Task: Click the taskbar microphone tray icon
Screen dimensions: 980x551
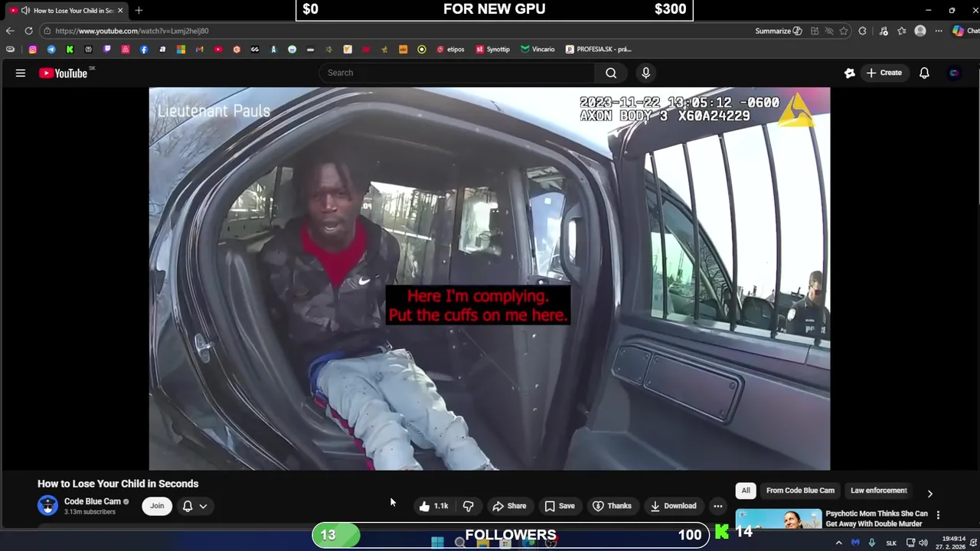Action: click(871, 543)
